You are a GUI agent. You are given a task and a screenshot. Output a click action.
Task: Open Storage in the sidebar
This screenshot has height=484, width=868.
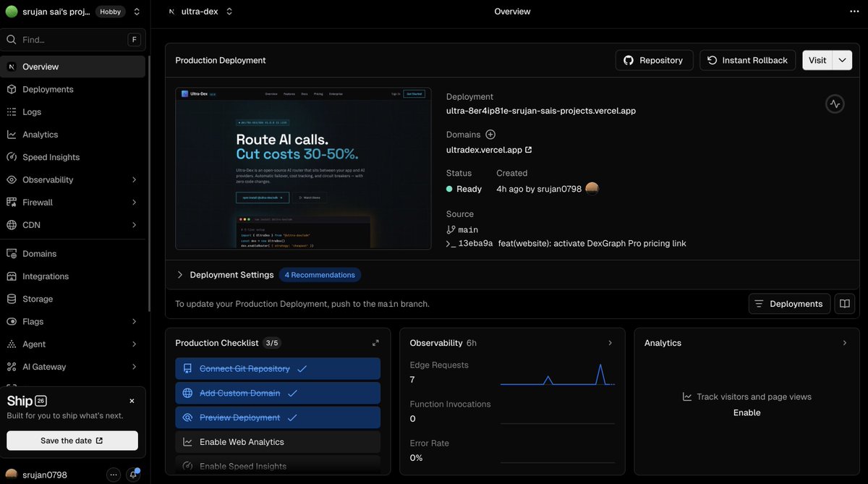[73, 299]
